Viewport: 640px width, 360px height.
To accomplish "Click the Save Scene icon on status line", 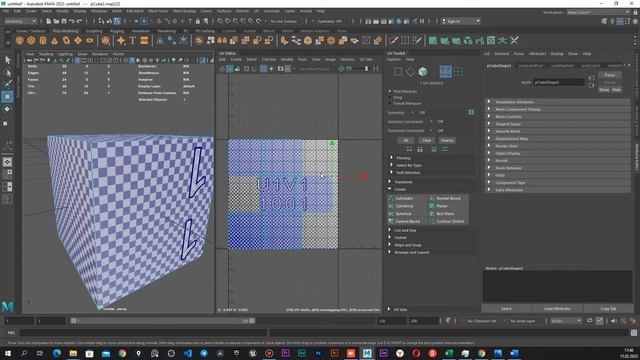I will coord(64,21).
